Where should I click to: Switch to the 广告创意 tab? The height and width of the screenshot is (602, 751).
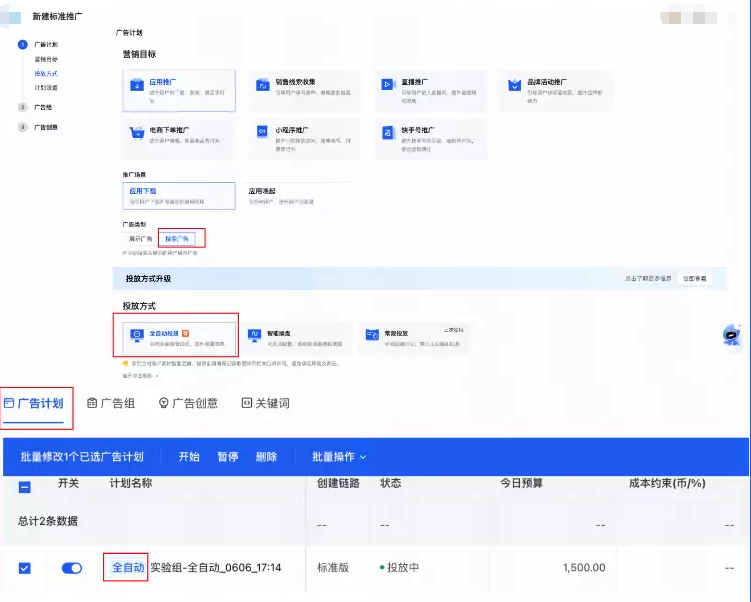tap(188, 403)
